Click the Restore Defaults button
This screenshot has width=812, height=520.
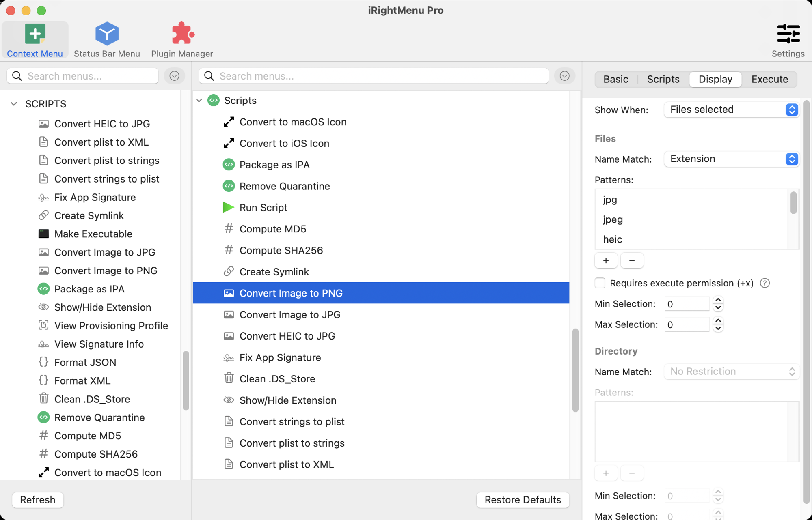523,500
